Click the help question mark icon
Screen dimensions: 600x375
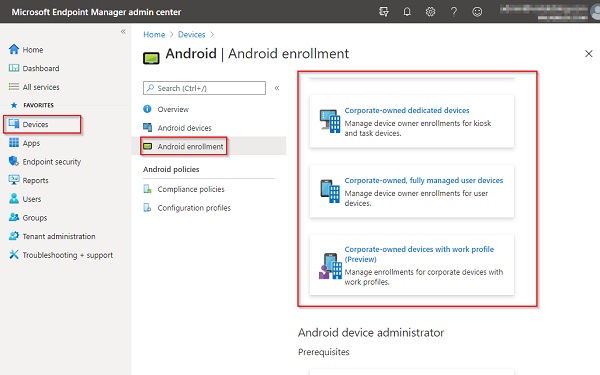click(454, 12)
